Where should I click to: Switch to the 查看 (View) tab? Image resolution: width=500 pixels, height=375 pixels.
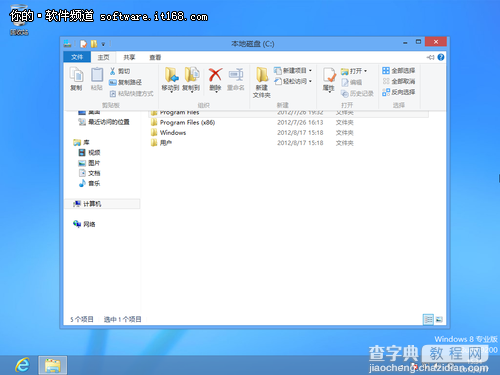(x=155, y=57)
